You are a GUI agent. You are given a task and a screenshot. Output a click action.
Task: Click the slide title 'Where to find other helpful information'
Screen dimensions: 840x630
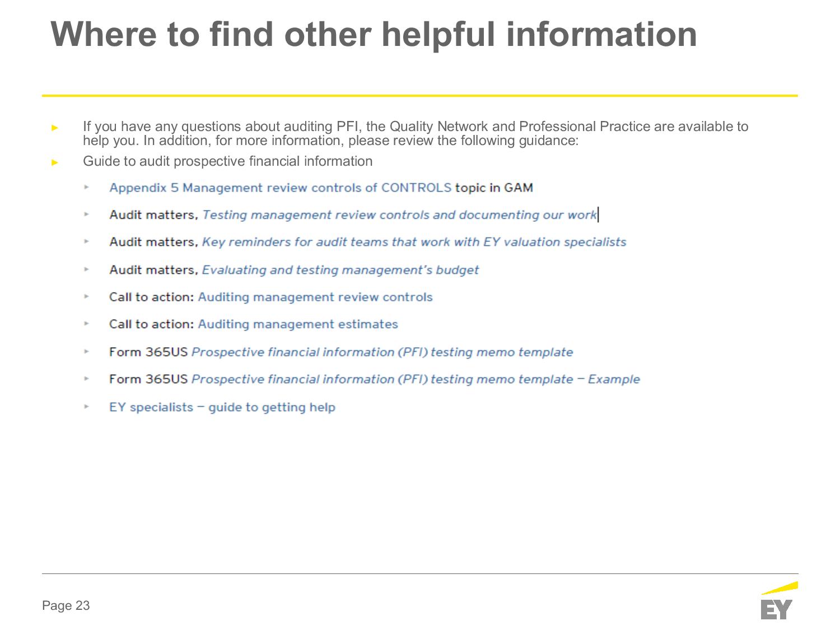click(374, 34)
